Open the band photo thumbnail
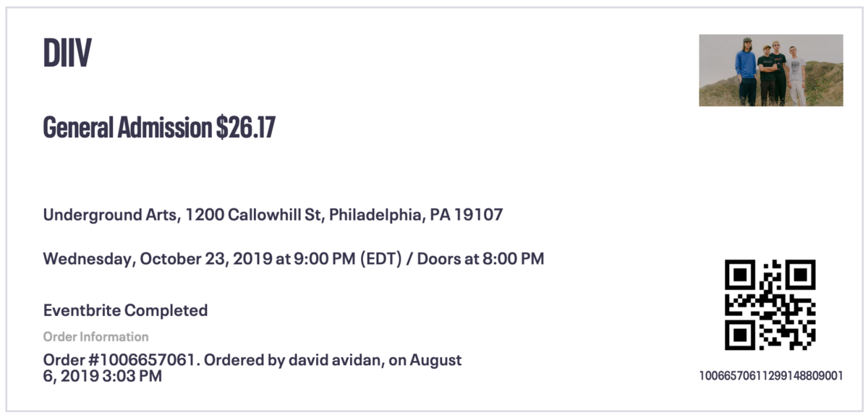868x418 pixels. (x=771, y=70)
